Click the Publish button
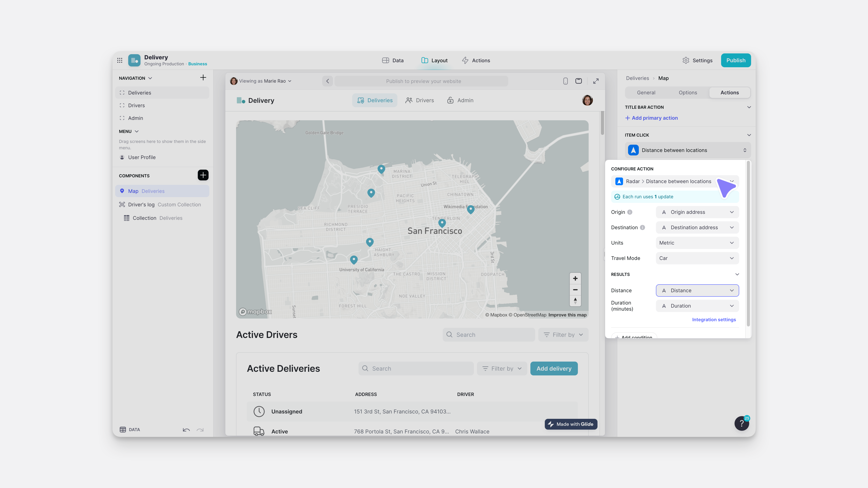The image size is (868, 488). (736, 60)
